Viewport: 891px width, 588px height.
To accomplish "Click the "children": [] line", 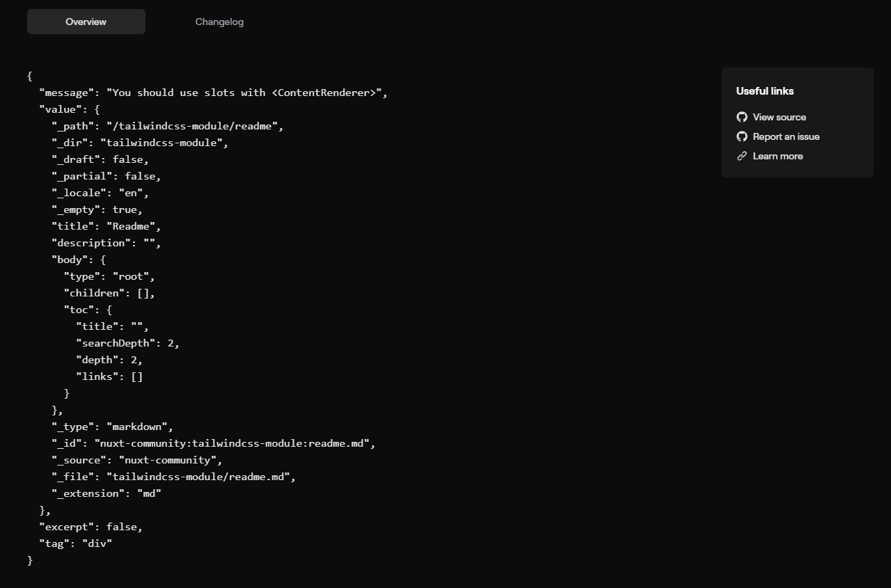I will click(x=109, y=293).
